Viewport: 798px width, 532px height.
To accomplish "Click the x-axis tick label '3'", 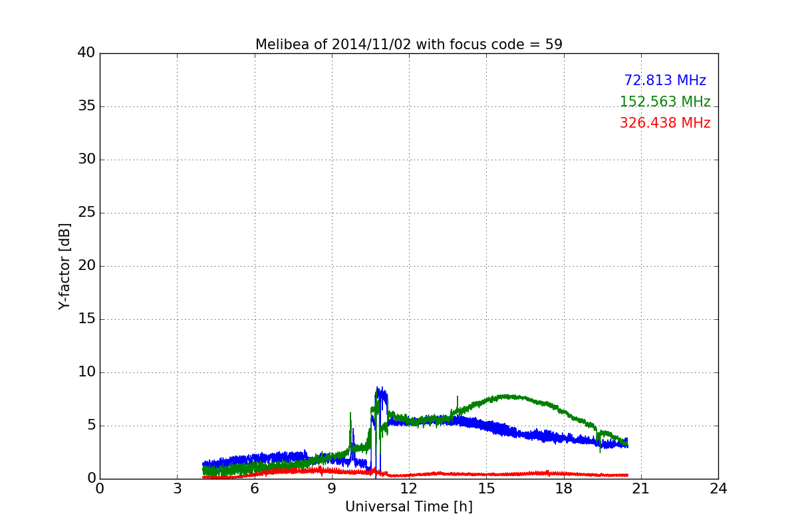I will 177,489.
